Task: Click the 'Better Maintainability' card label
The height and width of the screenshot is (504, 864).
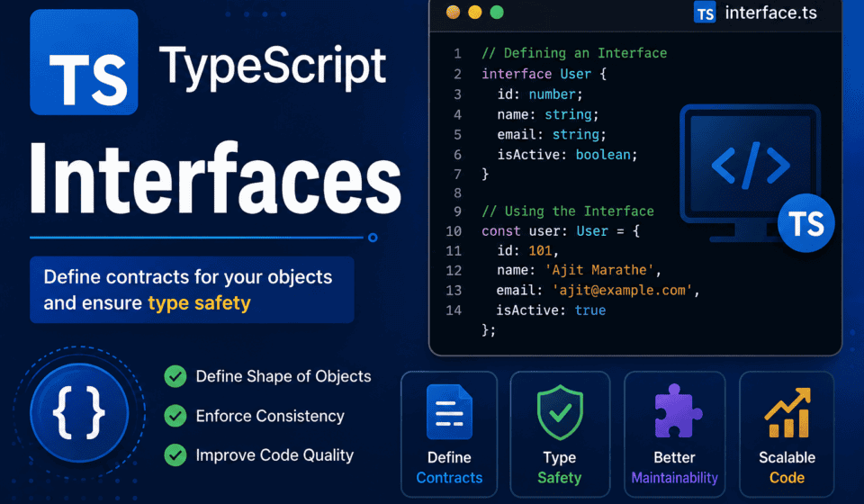Action: click(674, 467)
